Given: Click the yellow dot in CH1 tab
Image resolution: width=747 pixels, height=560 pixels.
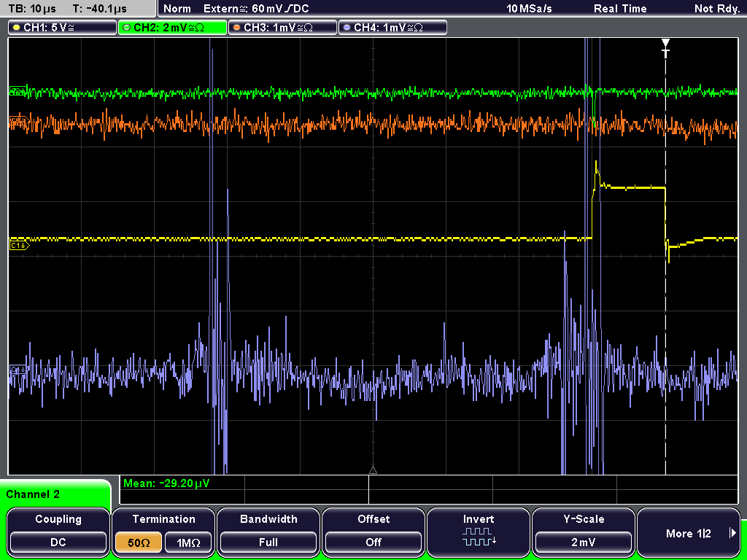Looking at the screenshot, I should (x=17, y=28).
